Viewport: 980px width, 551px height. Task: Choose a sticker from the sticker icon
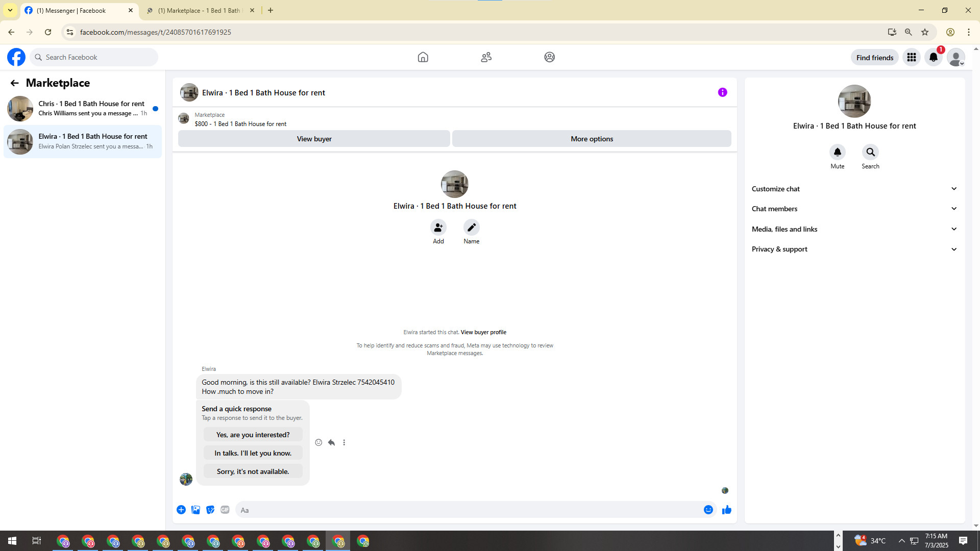[x=210, y=510]
